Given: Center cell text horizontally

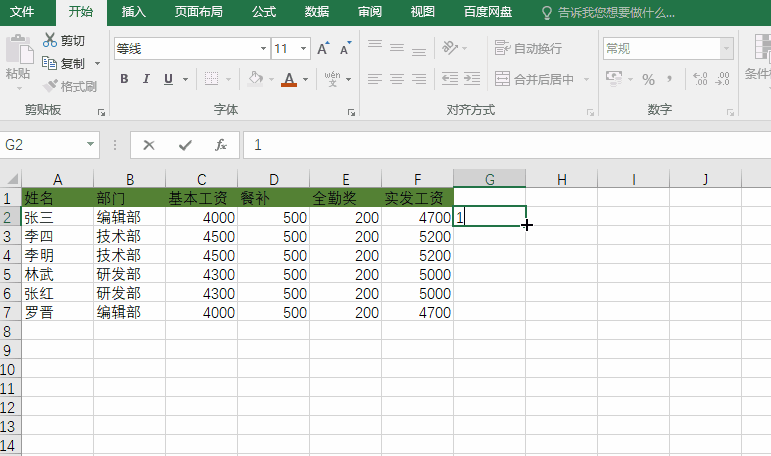Looking at the screenshot, I should pos(397,79).
